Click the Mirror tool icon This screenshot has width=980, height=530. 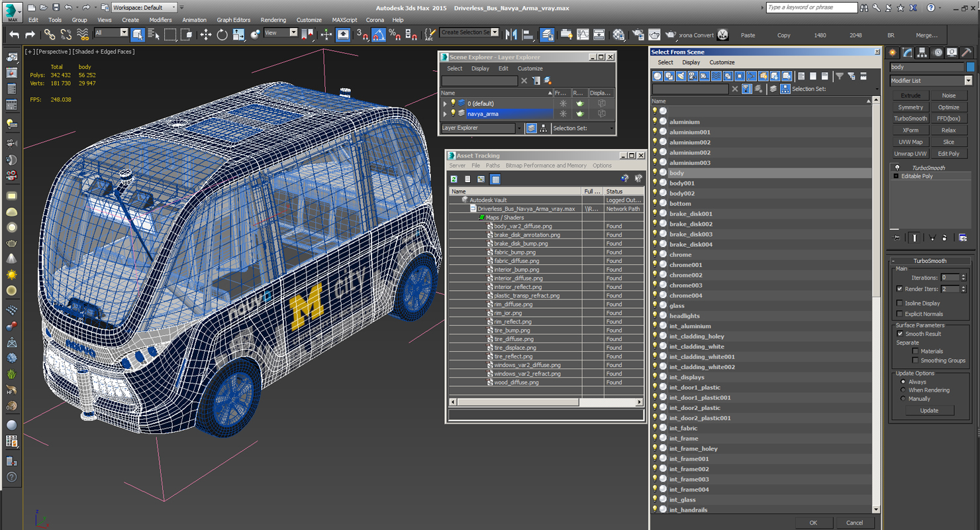pyautogui.click(x=511, y=34)
